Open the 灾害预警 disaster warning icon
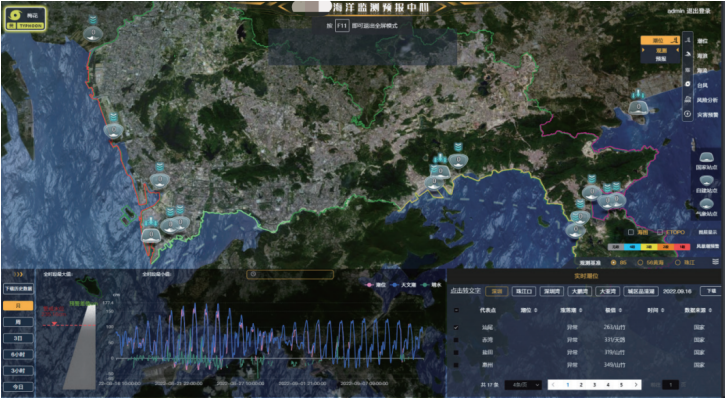This screenshot has height=398, width=726. coord(688,114)
